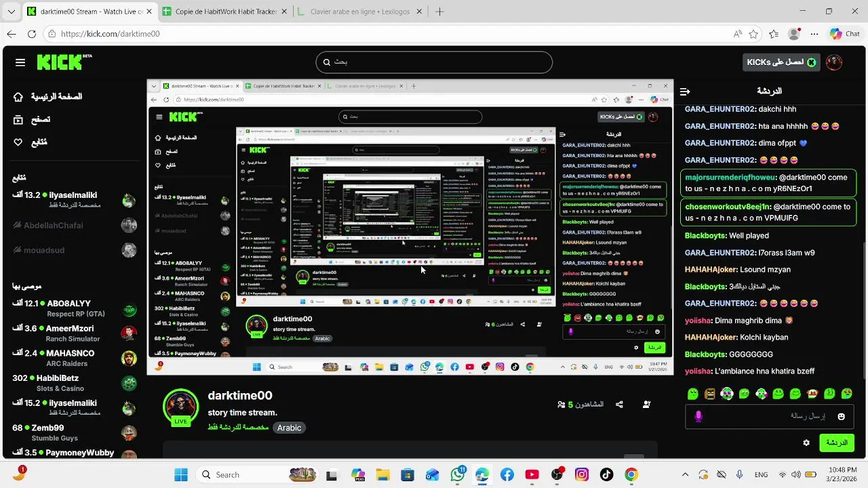
Task: Click the Kick search box
Action: click(x=434, y=62)
